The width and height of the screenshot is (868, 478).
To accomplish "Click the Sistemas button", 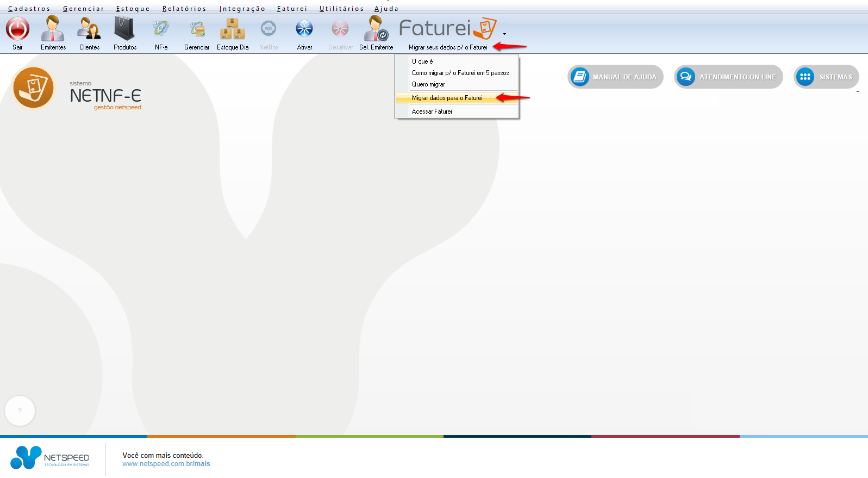I will coord(826,77).
